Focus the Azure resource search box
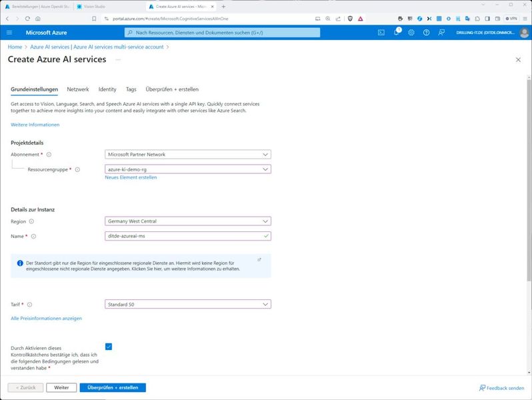The image size is (532, 400). point(222,33)
